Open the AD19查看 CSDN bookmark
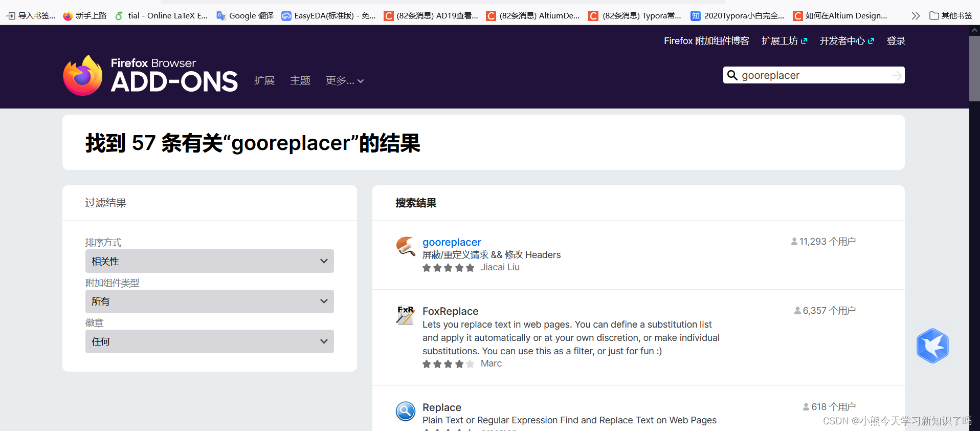The image size is (980, 431). 431,16
